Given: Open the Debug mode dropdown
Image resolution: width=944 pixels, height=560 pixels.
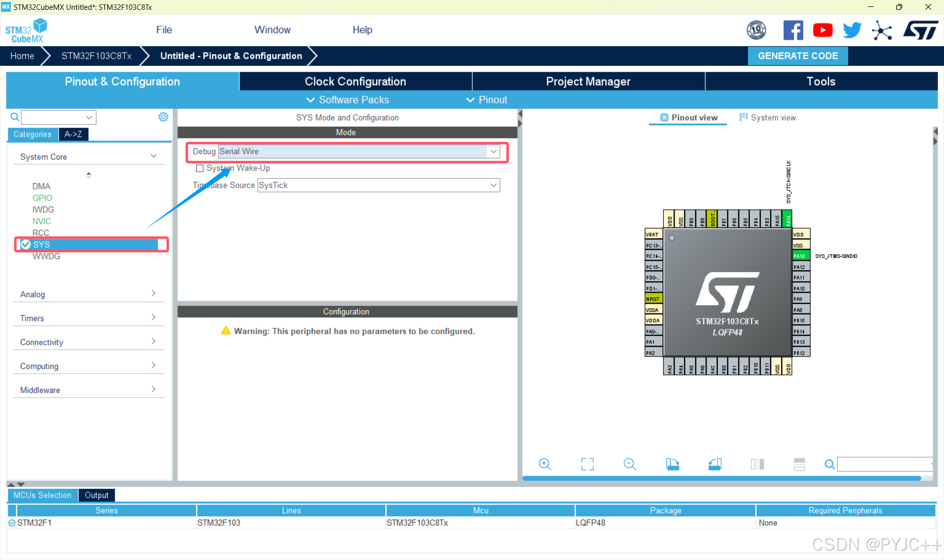Looking at the screenshot, I should [x=493, y=151].
